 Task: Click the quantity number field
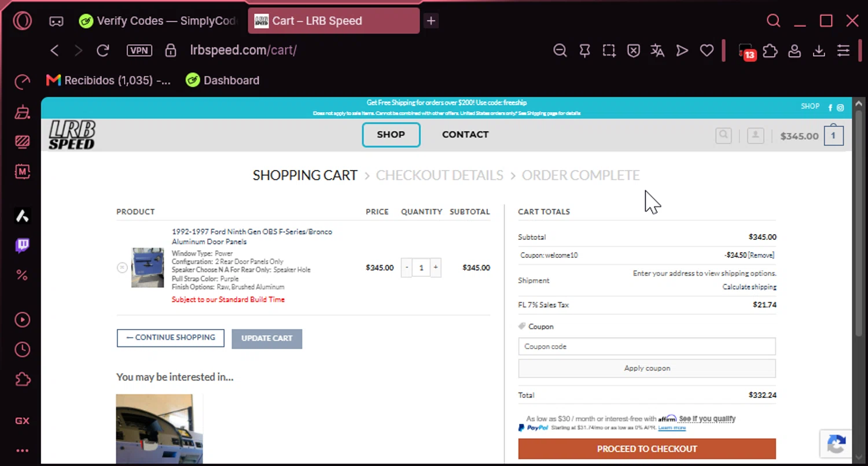pos(421,268)
